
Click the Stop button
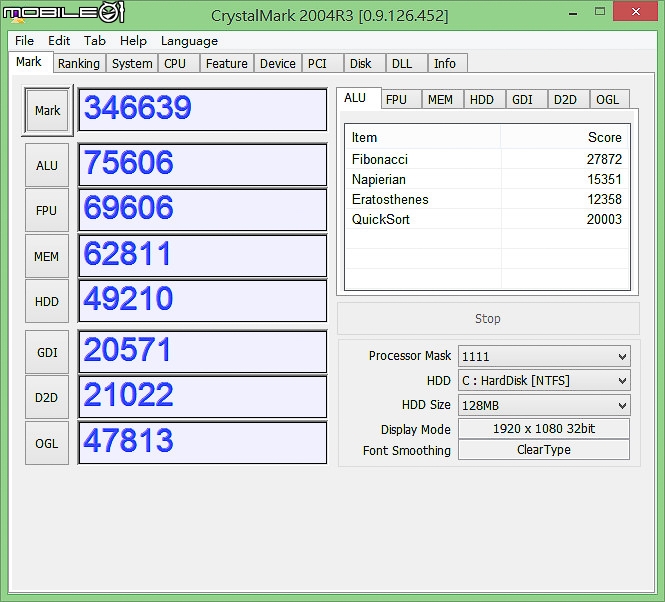pyautogui.click(x=488, y=319)
